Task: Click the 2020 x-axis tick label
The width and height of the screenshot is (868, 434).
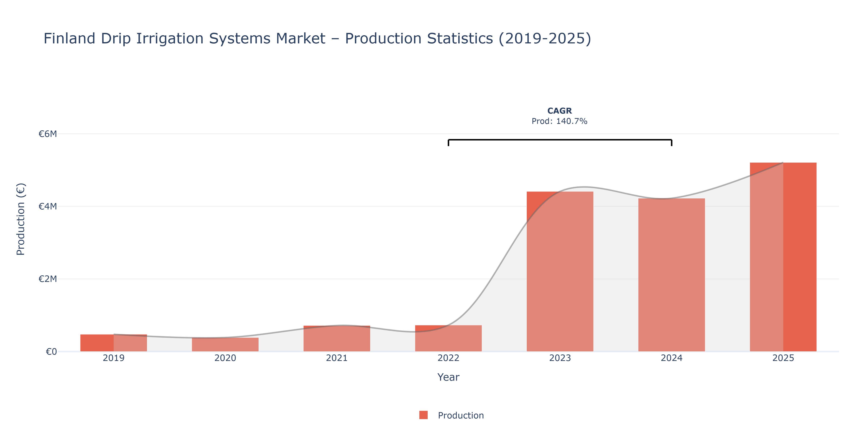Action: tap(225, 358)
